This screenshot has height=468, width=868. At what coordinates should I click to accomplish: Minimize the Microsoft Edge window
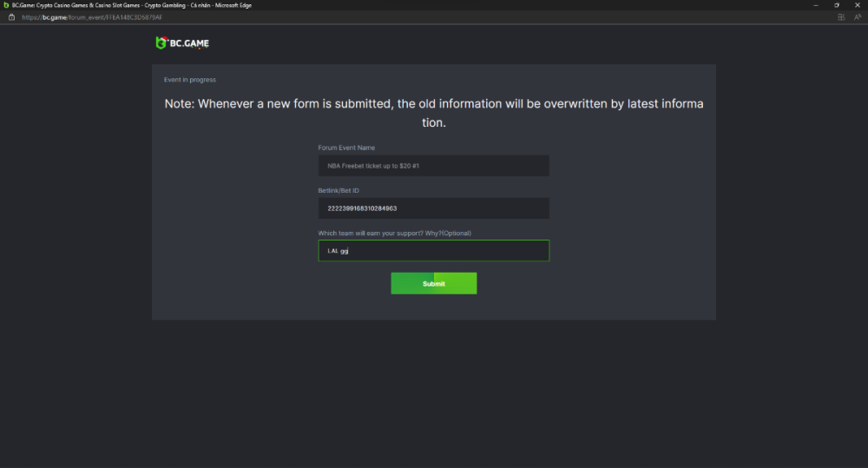[817, 5]
